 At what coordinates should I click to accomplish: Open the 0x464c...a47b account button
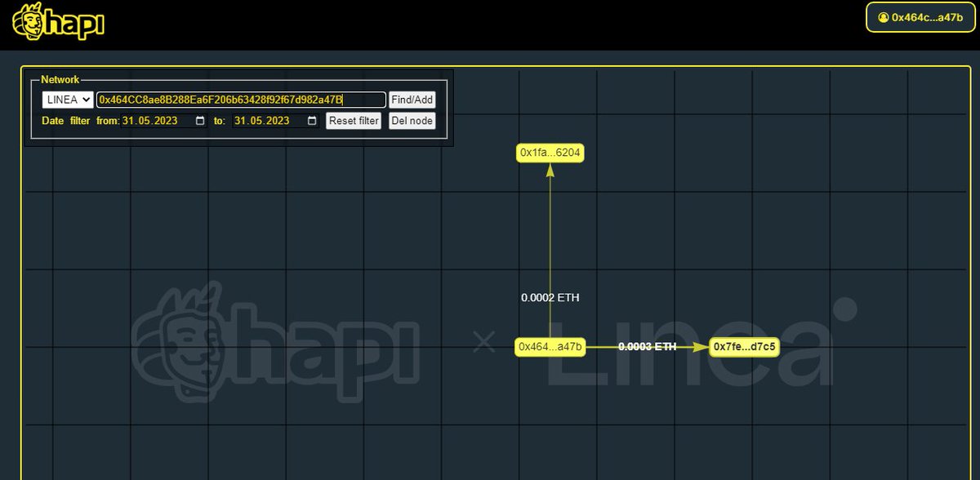[920, 16]
